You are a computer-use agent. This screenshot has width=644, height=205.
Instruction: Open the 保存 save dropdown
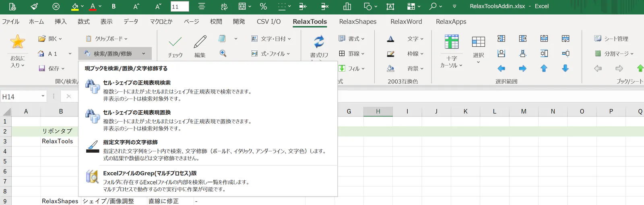pyautogui.click(x=51, y=68)
